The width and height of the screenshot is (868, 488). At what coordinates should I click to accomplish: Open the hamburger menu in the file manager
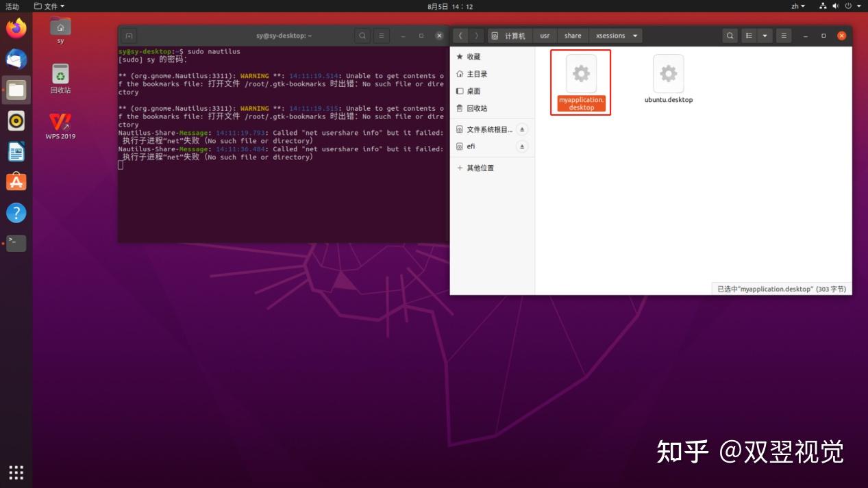pyautogui.click(x=783, y=35)
